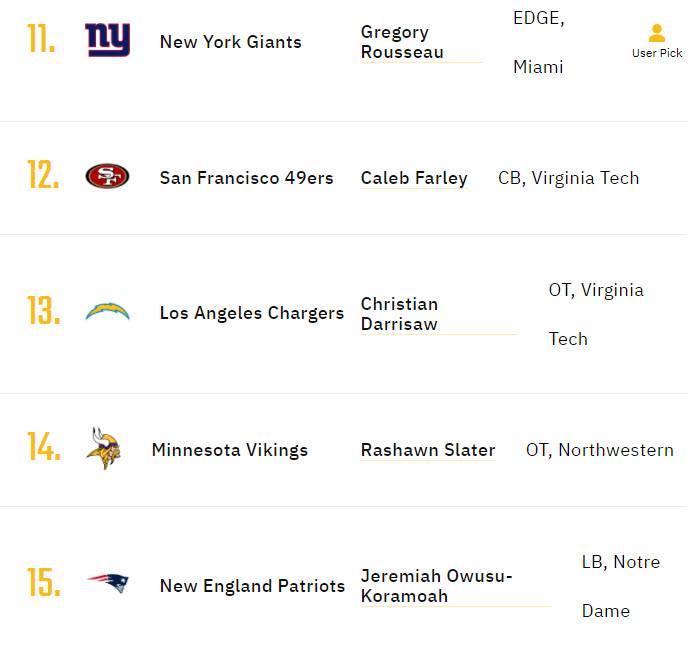
Task: Select the New York Giants team name
Action: (x=231, y=42)
